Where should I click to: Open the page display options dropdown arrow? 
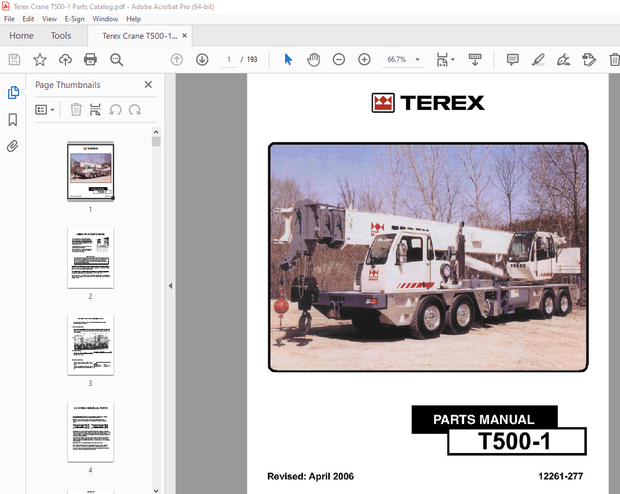[453, 60]
